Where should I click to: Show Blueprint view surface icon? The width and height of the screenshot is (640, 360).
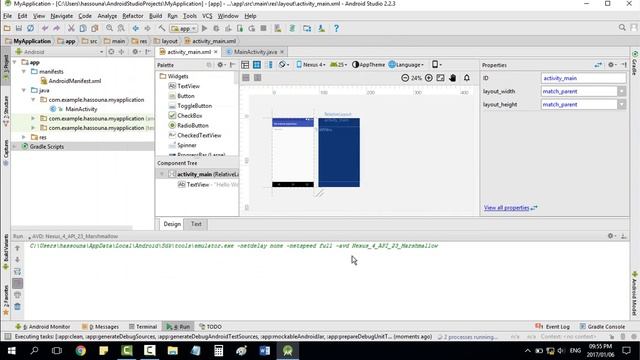pos(257,65)
